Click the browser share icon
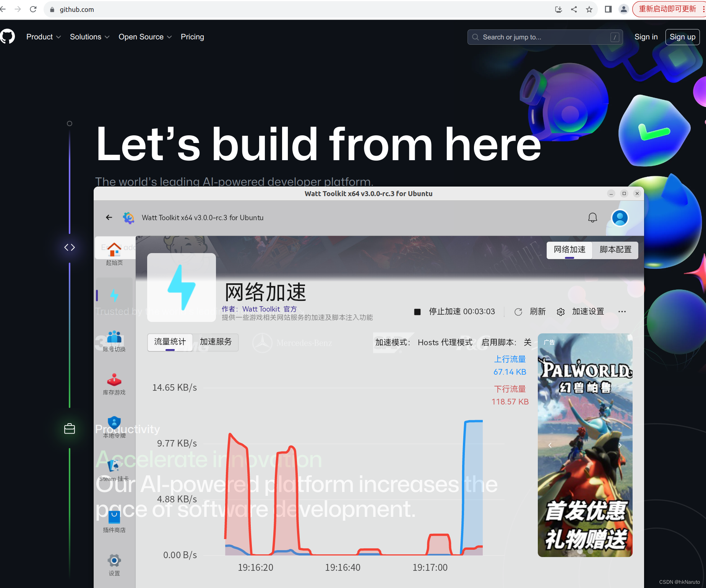The width and height of the screenshot is (706, 588). (574, 9)
